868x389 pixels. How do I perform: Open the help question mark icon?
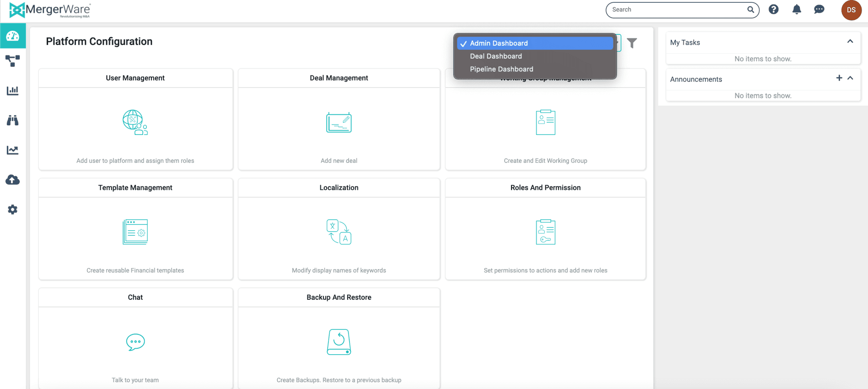(773, 10)
